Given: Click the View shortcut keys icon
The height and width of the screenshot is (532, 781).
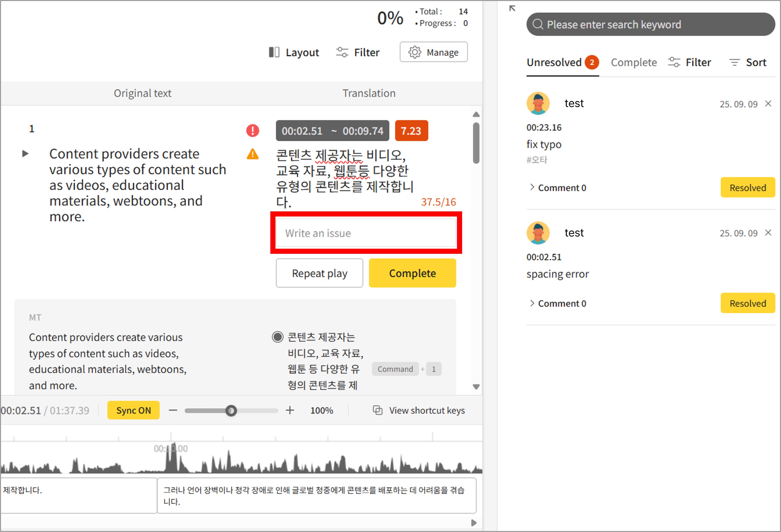Looking at the screenshot, I should 378,410.
